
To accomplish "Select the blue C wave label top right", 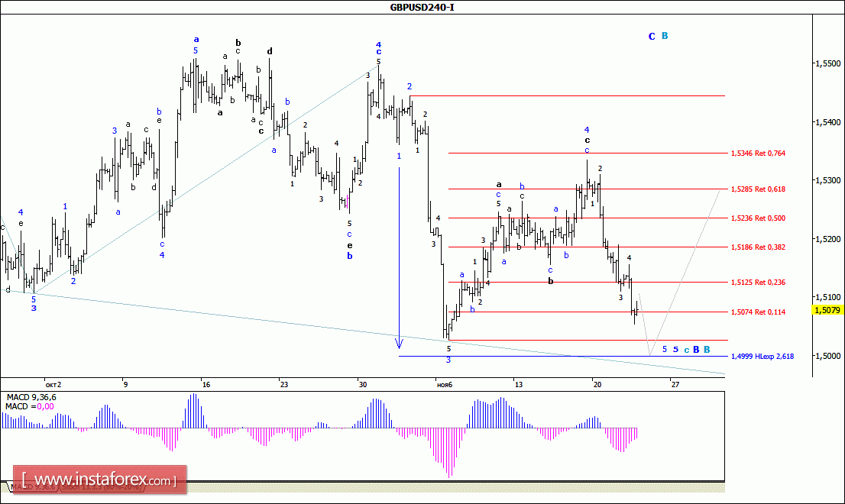I will pyautogui.click(x=652, y=36).
